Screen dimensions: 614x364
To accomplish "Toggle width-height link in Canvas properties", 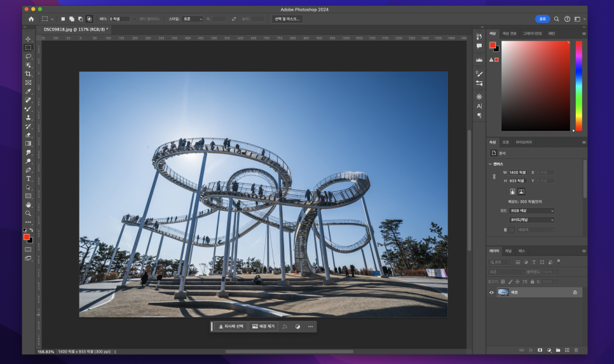I will 494,177.
